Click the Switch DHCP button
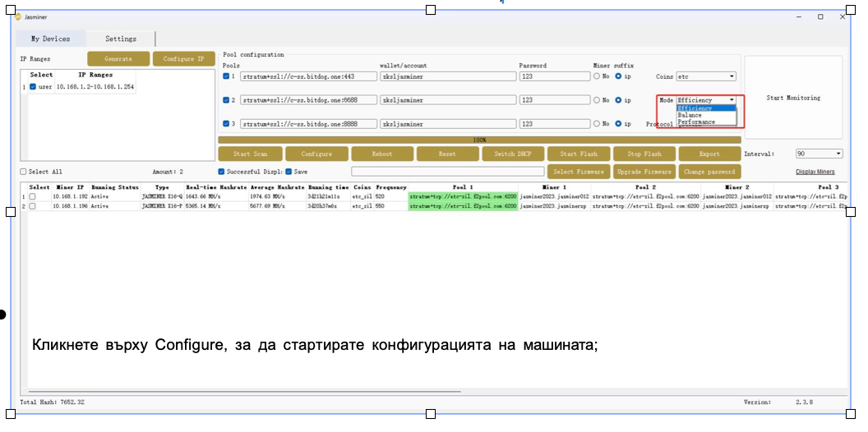Screen dimensions: 868x432 pos(513,154)
